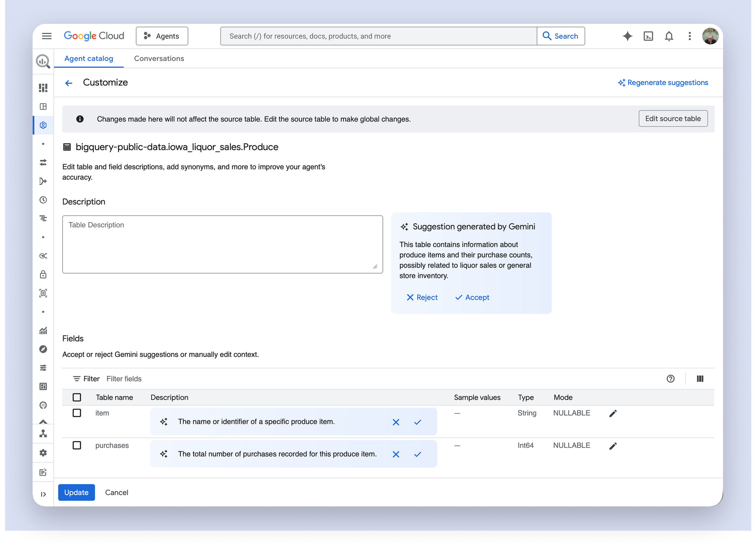Reject the purchases description suggestion
Image resolution: width=756 pixels, height=550 pixels.
point(396,454)
